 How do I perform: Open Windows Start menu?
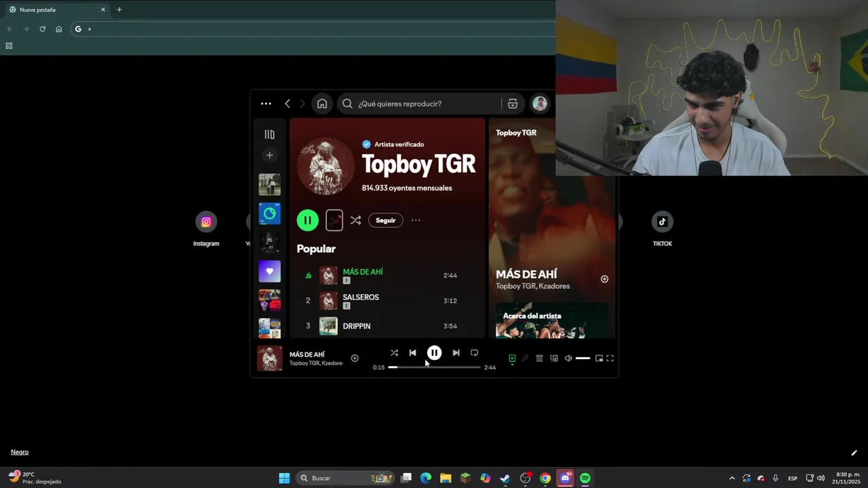click(284, 479)
